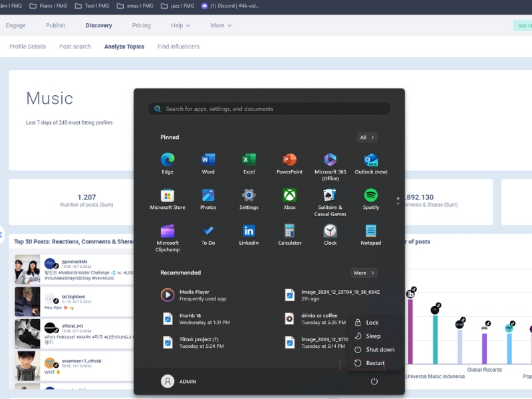This screenshot has width=532, height=399.
Task: Select Restart from power menu
Action: [x=374, y=363]
